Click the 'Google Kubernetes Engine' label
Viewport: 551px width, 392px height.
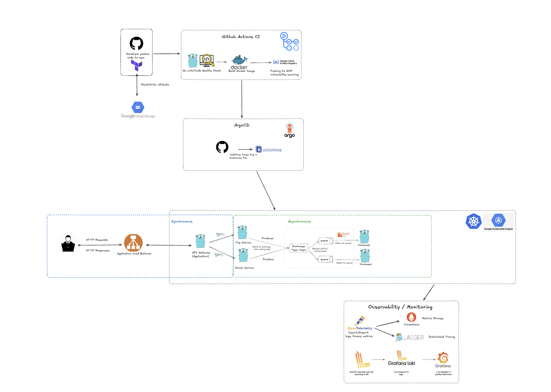[498, 229]
